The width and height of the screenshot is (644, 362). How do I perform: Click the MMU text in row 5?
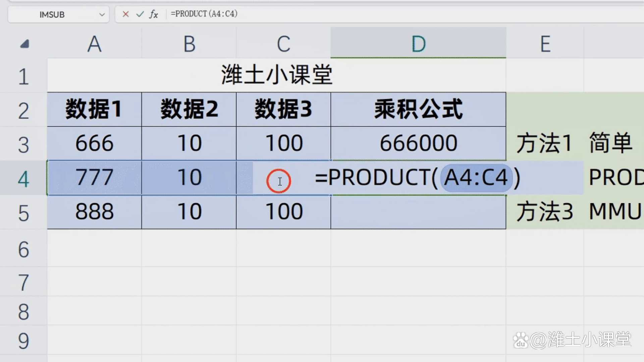tap(615, 212)
